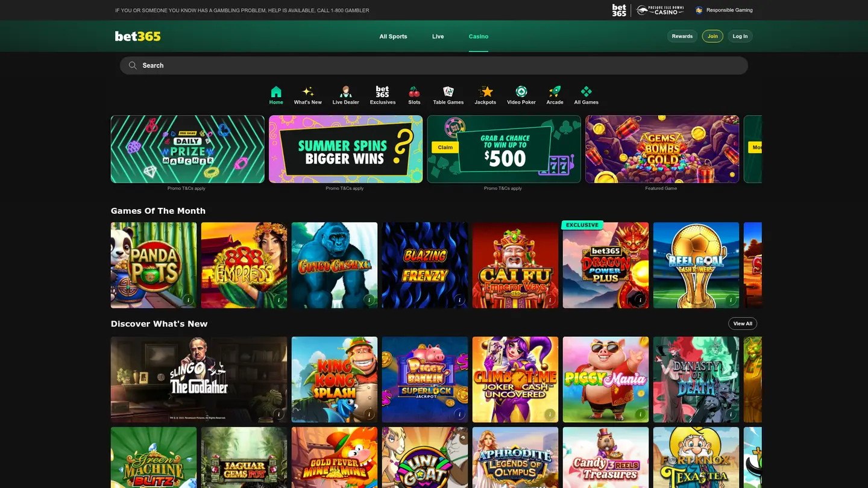
Task: Open the bet365 Exclusives category icon
Action: pyautogui.click(x=382, y=92)
